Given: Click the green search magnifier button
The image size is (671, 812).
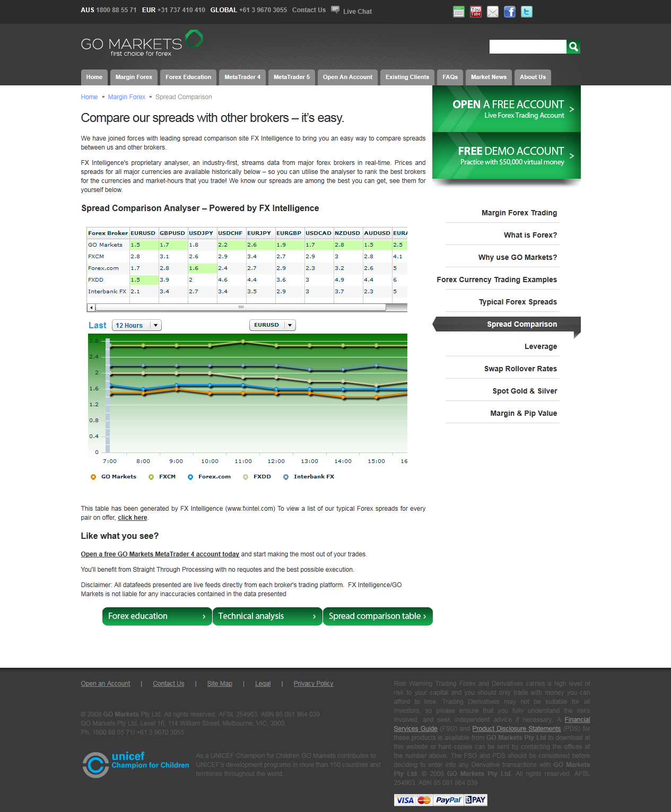Looking at the screenshot, I should pos(573,47).
